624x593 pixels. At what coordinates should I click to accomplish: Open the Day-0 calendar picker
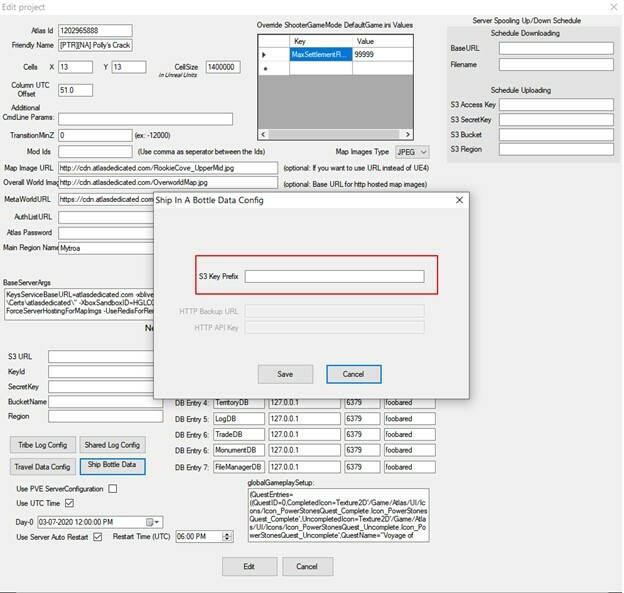(152, 522)
